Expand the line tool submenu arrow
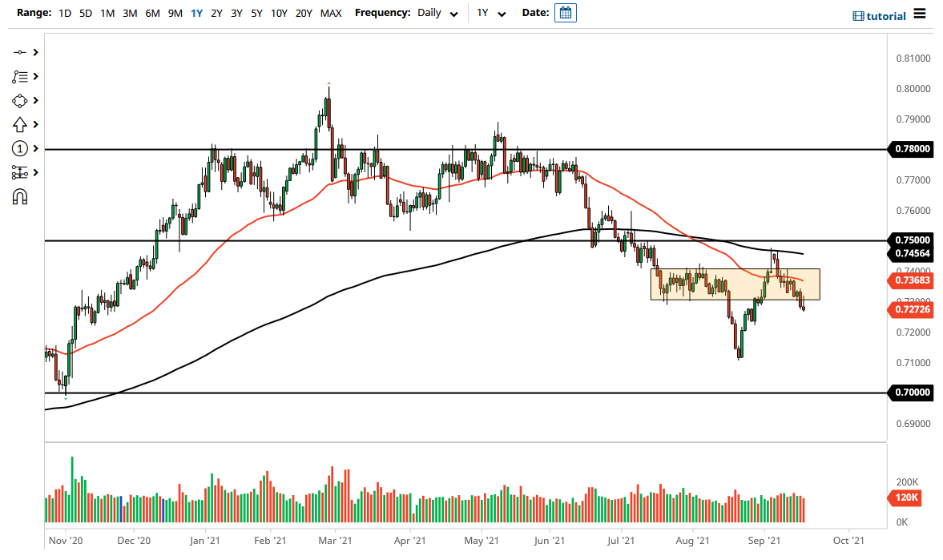Viewport: 943px width, 560px height. pyautogui.click(x=36, y=52)
